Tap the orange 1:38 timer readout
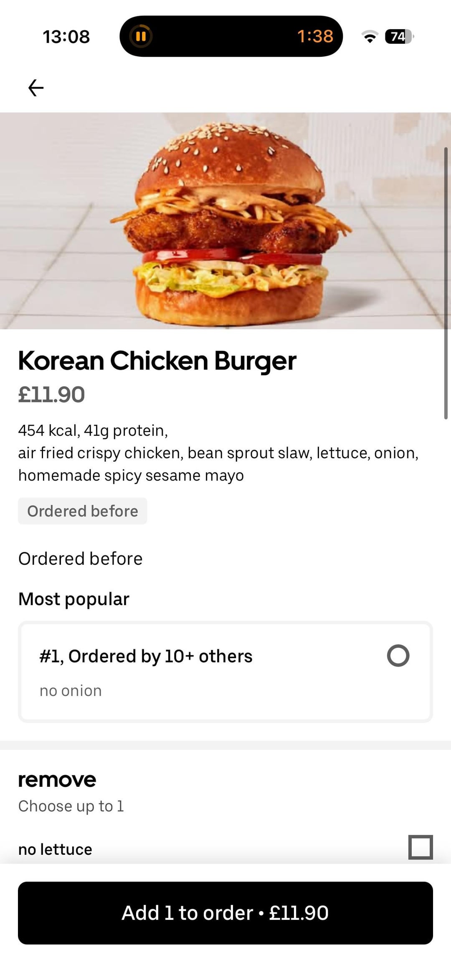The width and height of the screenshot is (451, 980). pyautogui.click(x=315, y=36)
